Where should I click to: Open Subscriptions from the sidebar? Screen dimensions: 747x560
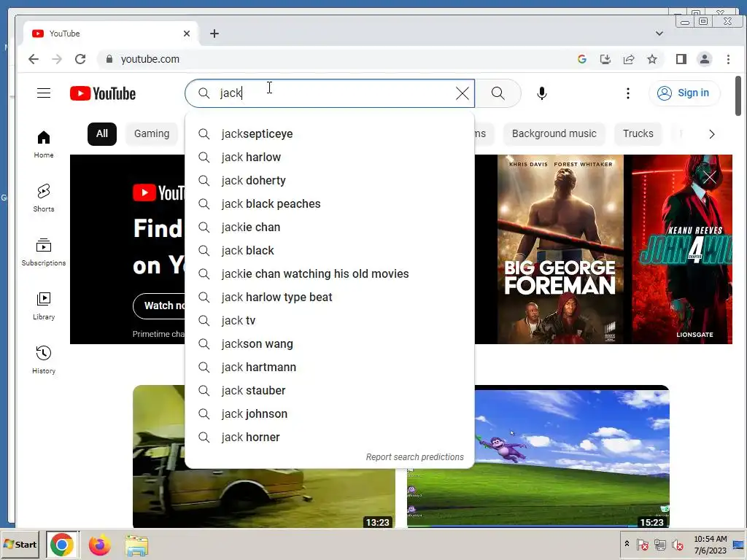tap(43, 252)
